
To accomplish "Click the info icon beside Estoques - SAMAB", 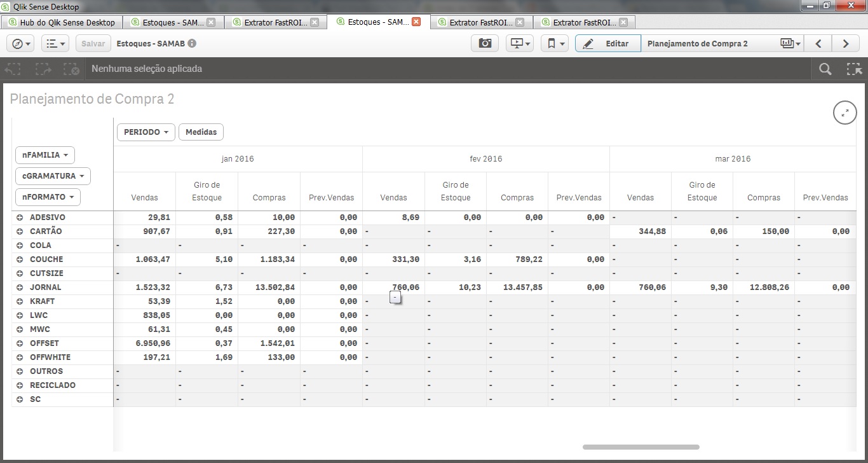I will (x=192, y=44).
